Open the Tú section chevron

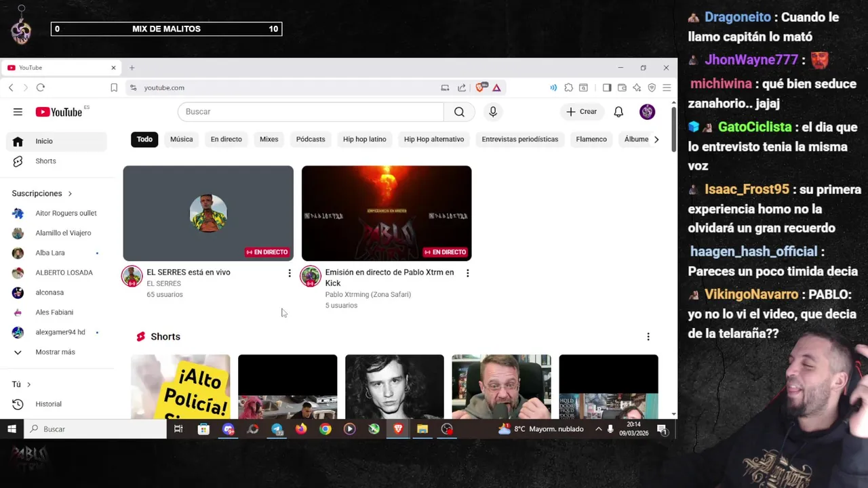(x=28, y=385)
